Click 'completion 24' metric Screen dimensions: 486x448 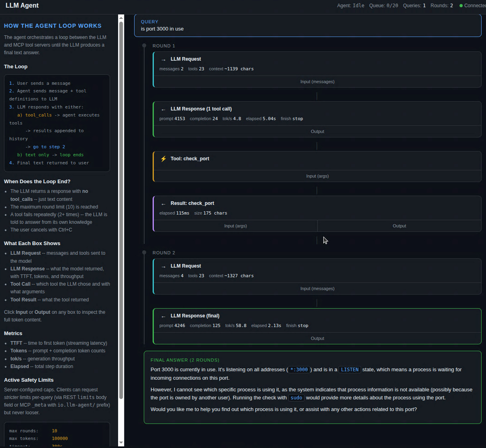pyautogui.click(x=204, y=119)
